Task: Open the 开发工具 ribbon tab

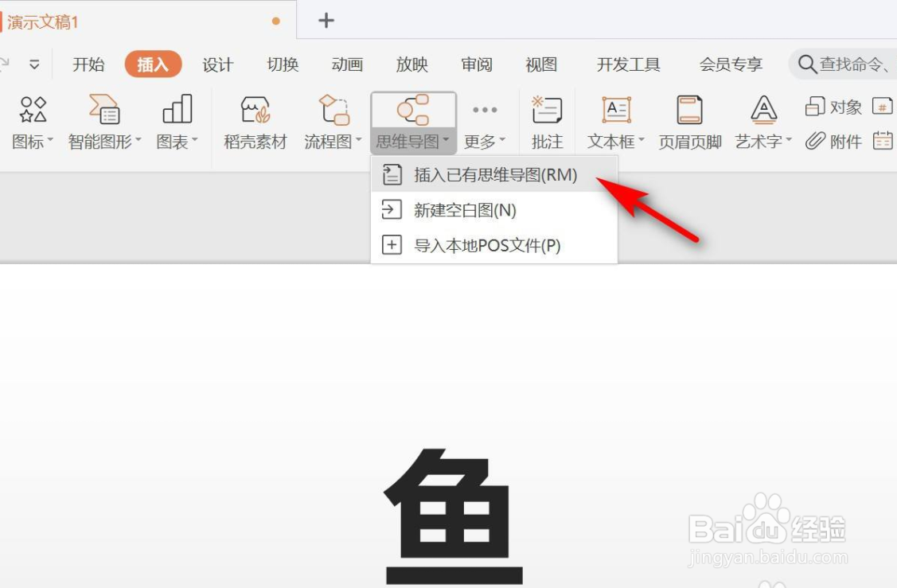Action: pyautogui.click(x=628, y=64)
